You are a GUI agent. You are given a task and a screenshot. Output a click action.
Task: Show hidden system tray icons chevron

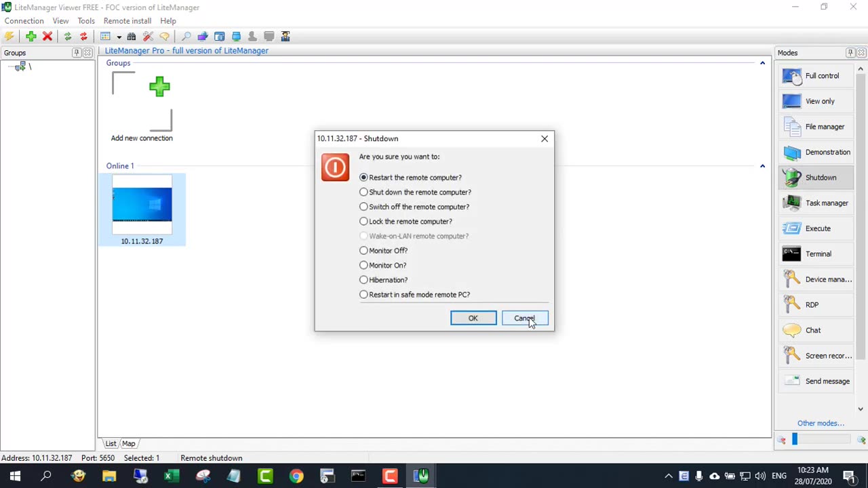pos(668,476)
